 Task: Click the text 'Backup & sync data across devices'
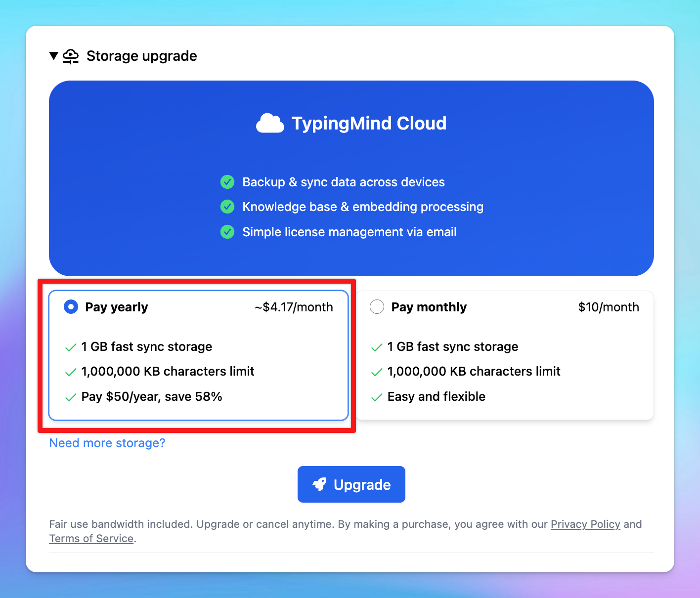tap(344, 182)
